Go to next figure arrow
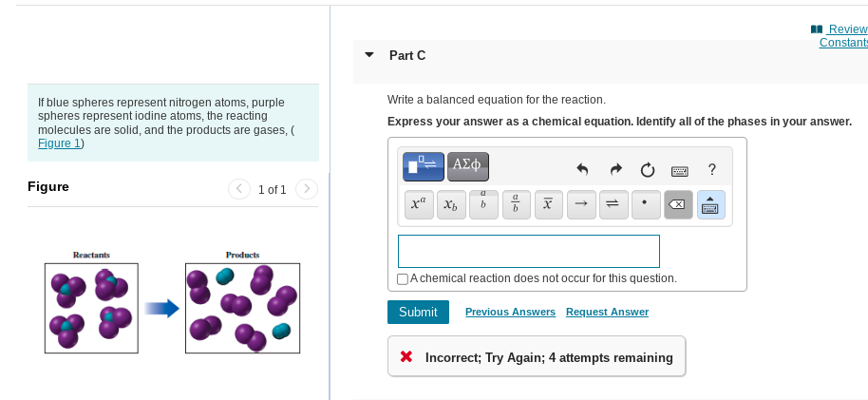 coord(308,189)
